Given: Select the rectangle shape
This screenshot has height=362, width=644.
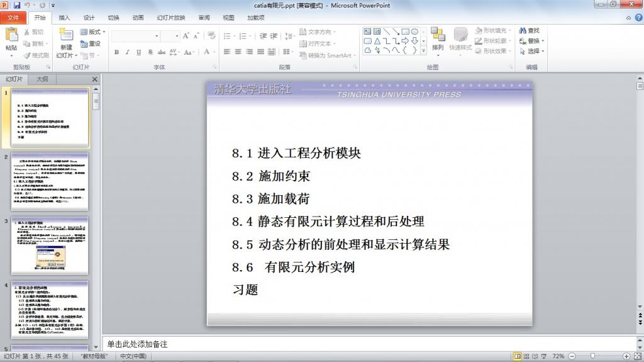Looking at the screenshot, I should click(406, 31).
